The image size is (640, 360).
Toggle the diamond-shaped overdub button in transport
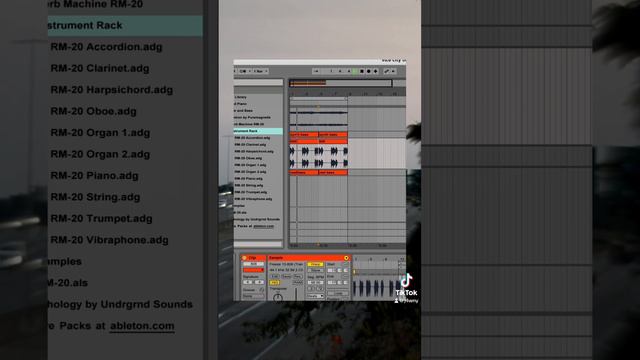(376, 71)
